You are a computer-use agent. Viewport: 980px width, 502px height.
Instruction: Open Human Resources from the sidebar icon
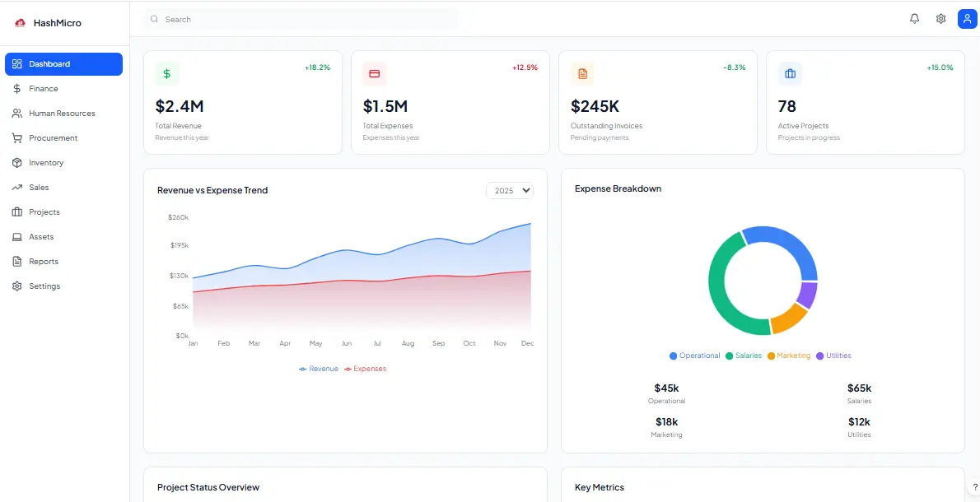[x=16, y=113]
